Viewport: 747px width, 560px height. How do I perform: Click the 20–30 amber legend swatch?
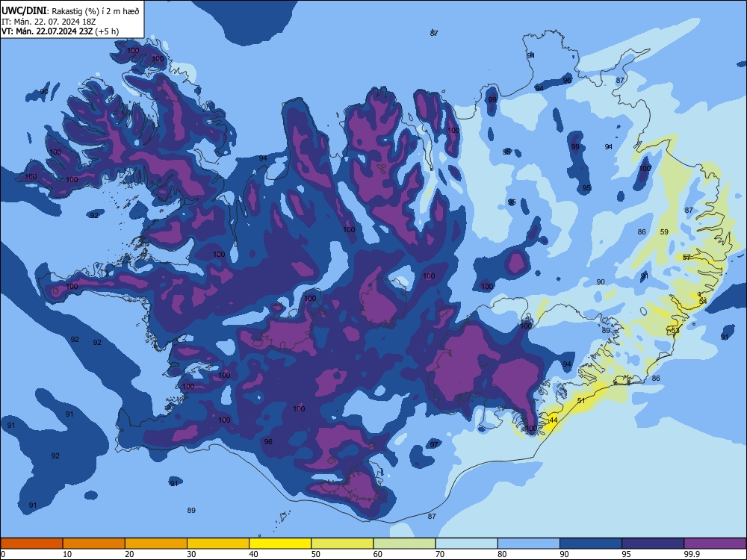[156, 544]
